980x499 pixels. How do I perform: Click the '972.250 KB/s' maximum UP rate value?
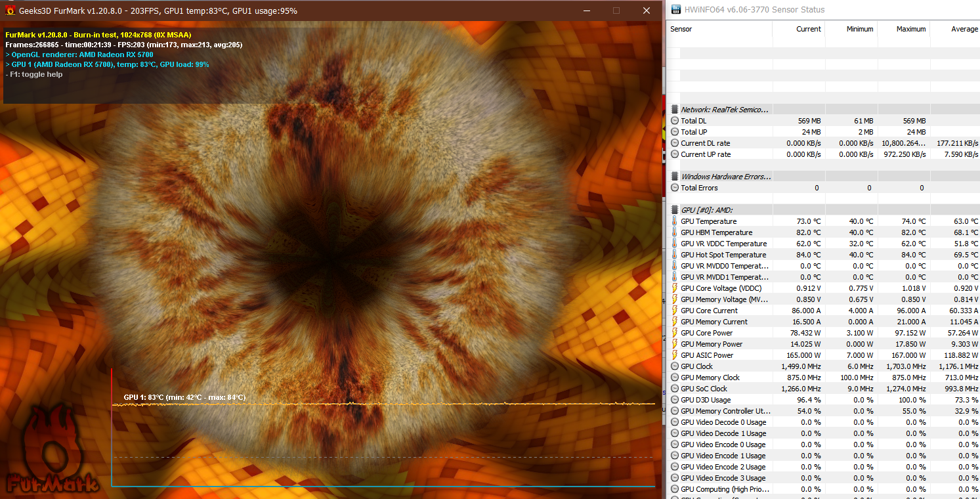point(905,154)
